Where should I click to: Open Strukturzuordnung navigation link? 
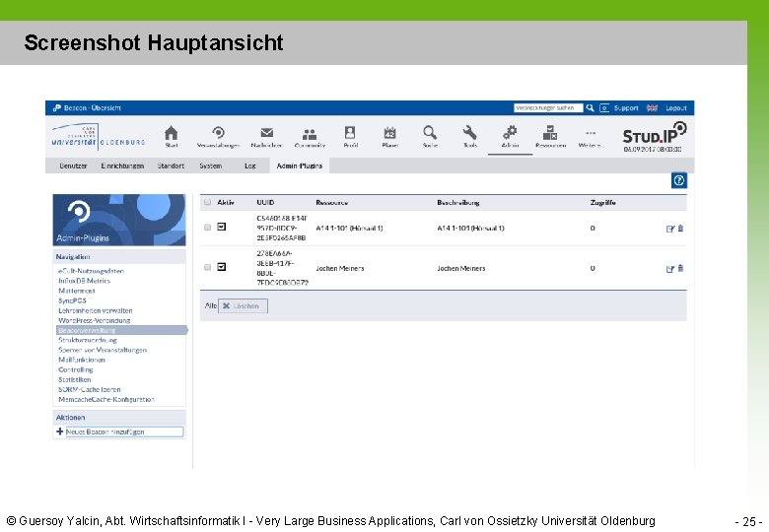(x=88, y=340)
